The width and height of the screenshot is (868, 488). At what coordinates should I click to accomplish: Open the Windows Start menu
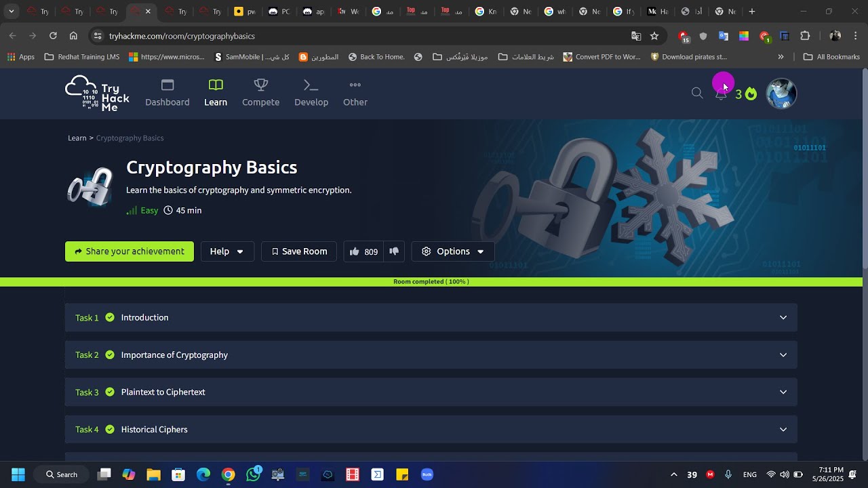[18, 474]
